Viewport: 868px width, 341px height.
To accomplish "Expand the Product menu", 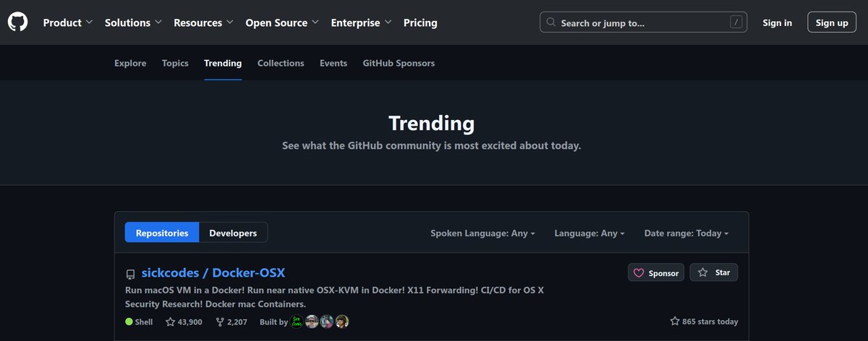I will click(x=68, y=22).
